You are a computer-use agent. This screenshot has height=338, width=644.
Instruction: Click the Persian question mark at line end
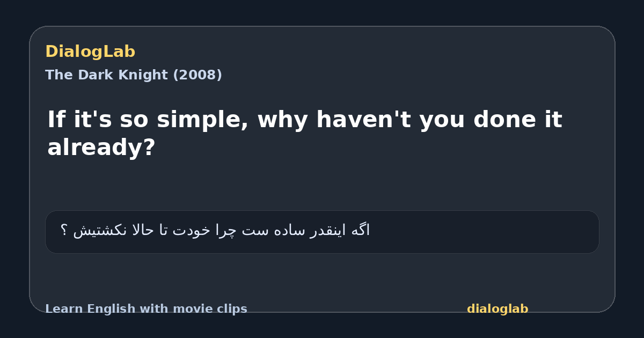63,231
